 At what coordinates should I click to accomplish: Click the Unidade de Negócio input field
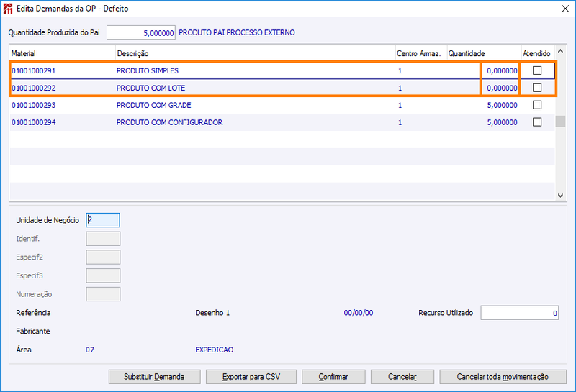click(103, 220)
